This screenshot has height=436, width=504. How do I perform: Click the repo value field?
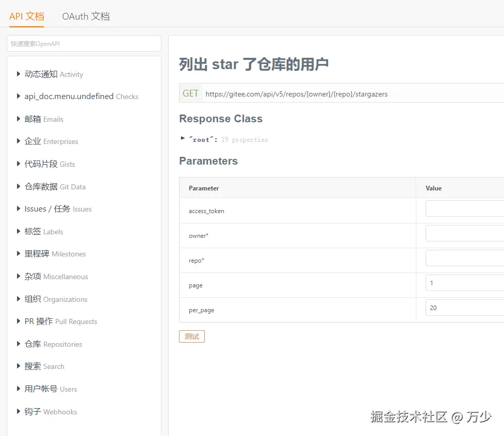click(465, 258)
